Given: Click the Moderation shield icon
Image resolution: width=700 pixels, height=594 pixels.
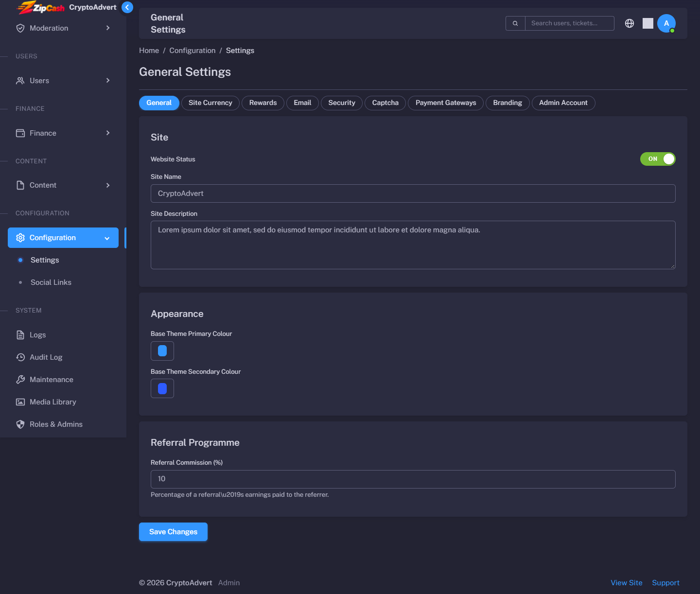Looking at the screenshot, I should (x=20, y=28).
